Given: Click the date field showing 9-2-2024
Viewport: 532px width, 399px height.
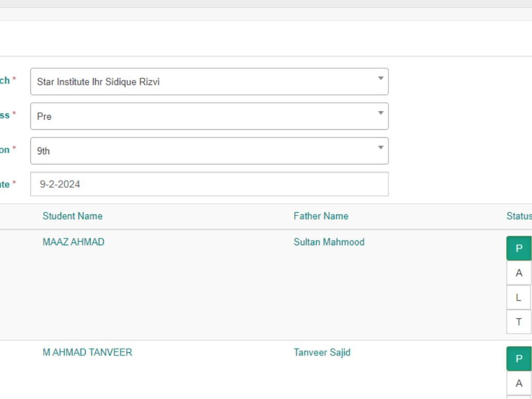Looking at the screenshot, I should click(209, 184).
